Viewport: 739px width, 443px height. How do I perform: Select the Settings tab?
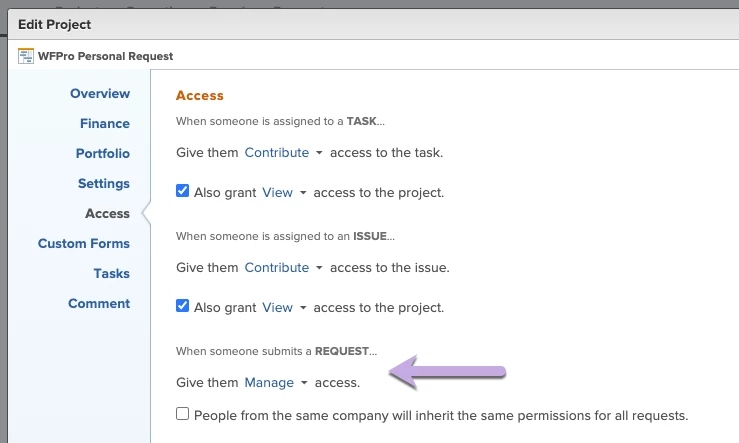tap(104, 183)
